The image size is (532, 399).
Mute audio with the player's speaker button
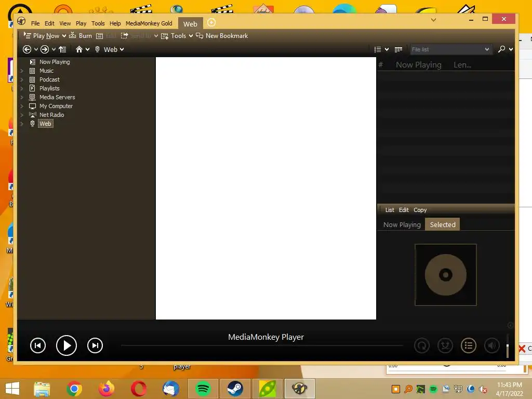pos(491,345)
